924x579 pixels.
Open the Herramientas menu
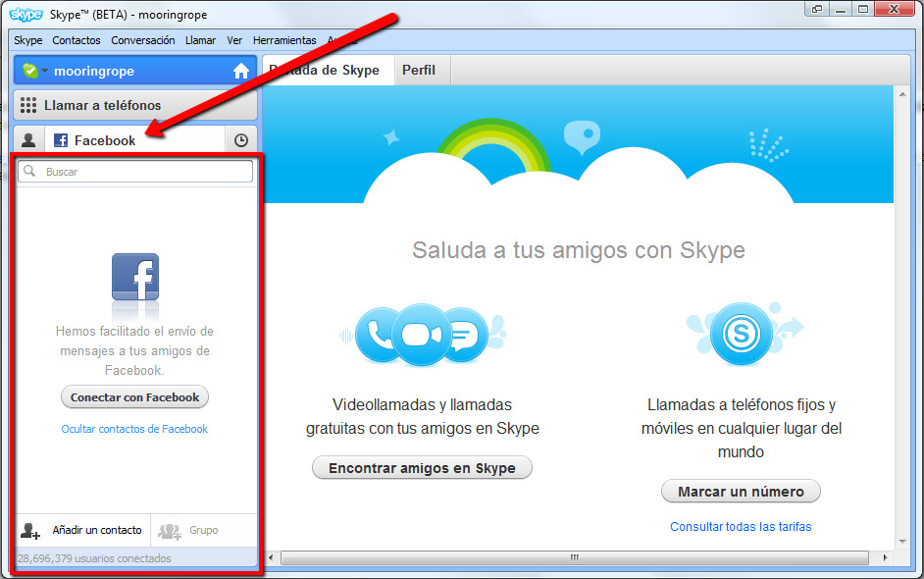[x=284, y=40]
